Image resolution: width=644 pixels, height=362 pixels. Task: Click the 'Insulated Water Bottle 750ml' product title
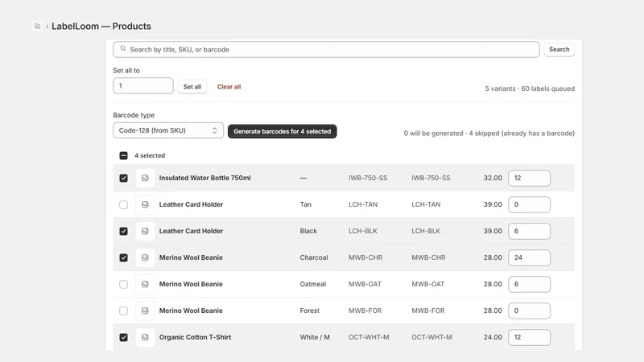click(x=205, y=178)
